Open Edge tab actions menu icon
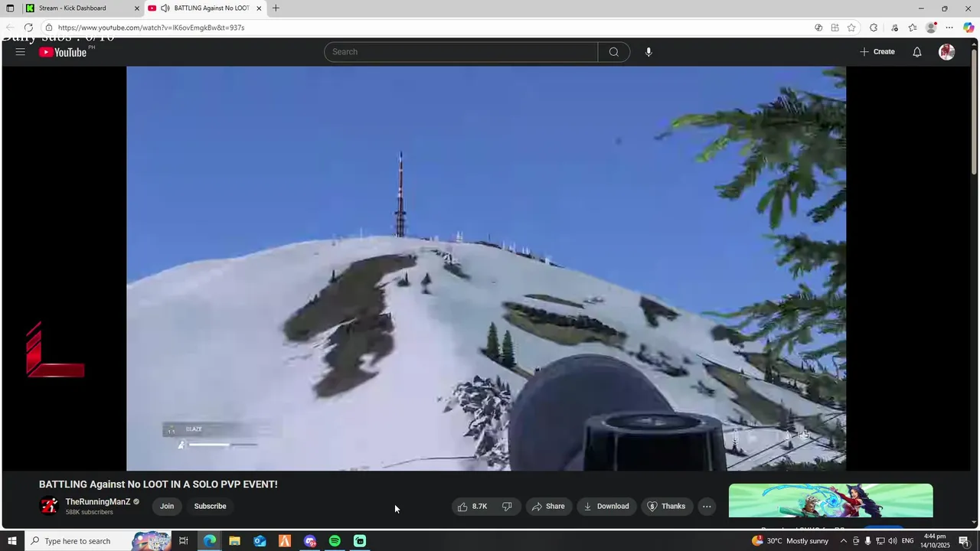Viewport: 980px width, 551px height. pos(10,8)
